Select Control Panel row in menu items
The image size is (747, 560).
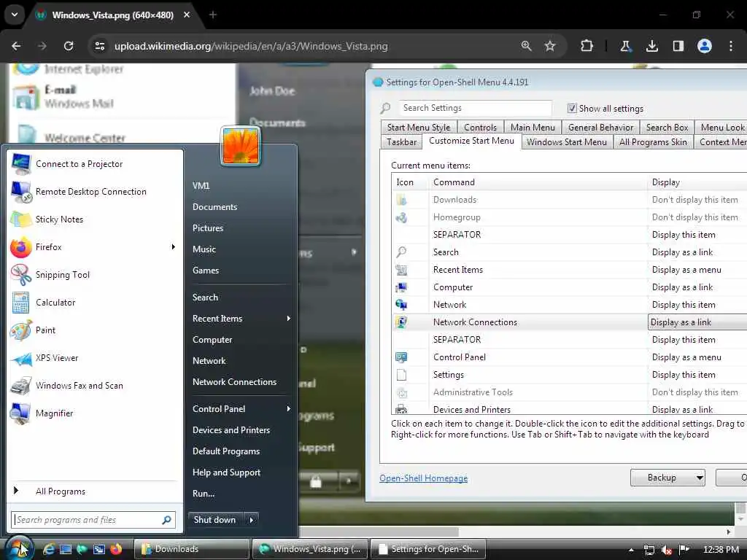point(569,357)
